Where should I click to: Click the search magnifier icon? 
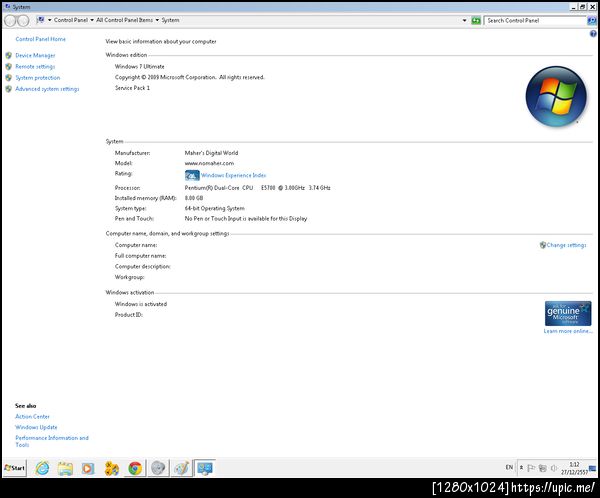(592, 21)
